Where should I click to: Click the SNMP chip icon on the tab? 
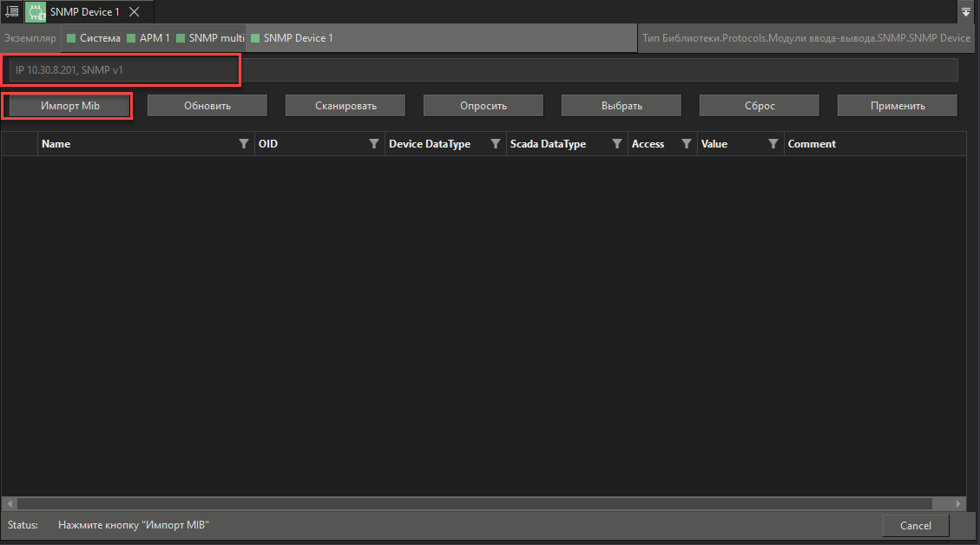(x=35, y=11)
